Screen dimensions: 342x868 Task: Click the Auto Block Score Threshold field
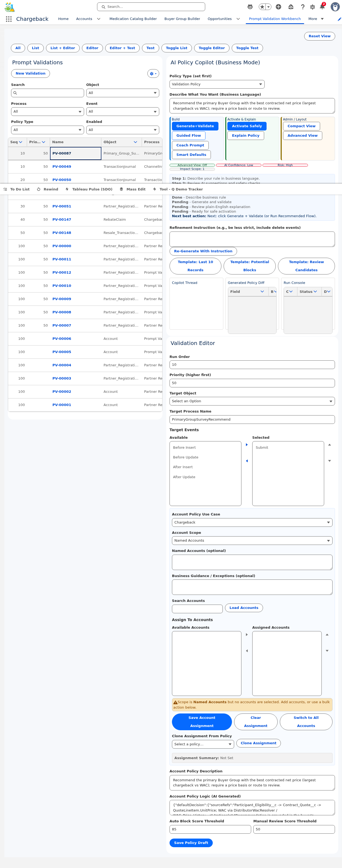[x=210, y=830]
